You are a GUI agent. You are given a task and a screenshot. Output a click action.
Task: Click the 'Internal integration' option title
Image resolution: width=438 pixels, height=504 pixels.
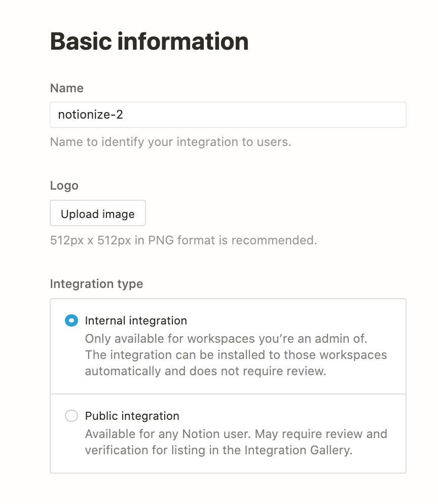[x=136, y=321]
